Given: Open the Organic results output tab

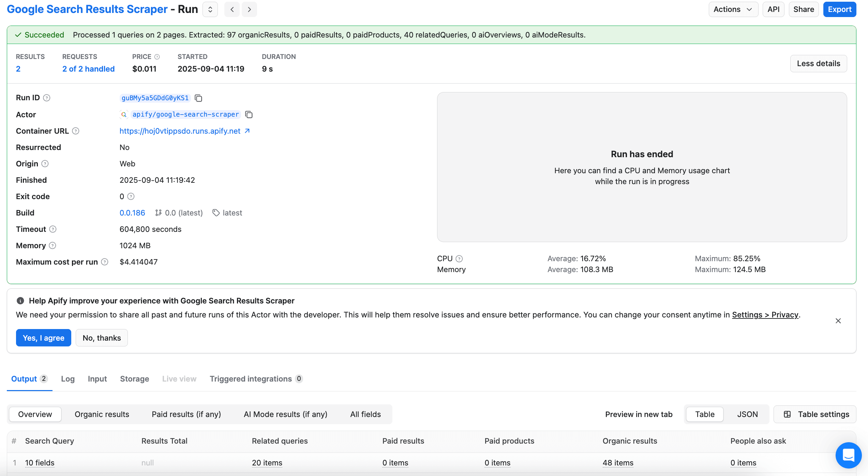Looking at the screenshot, I should [x=101, y=414].
